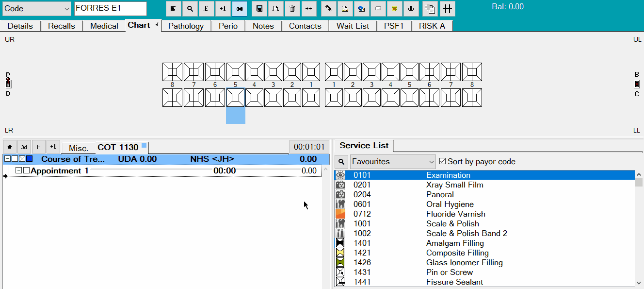Image resolution: width=644 pixels, height=289 pixels.
Task: Click the print document icon
Action: pos(275,9)
